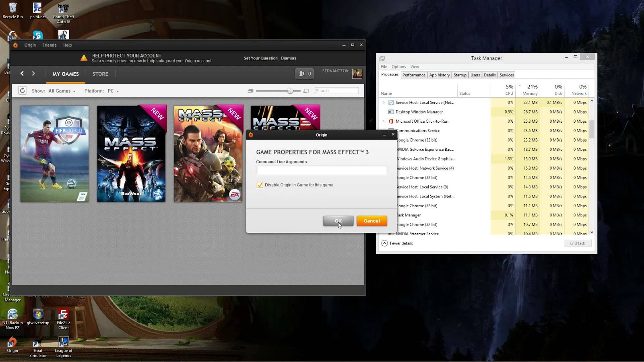Viewport: 644px width, 362px height.
Task: Open Task Manager View menu
Action: point(415,67)
